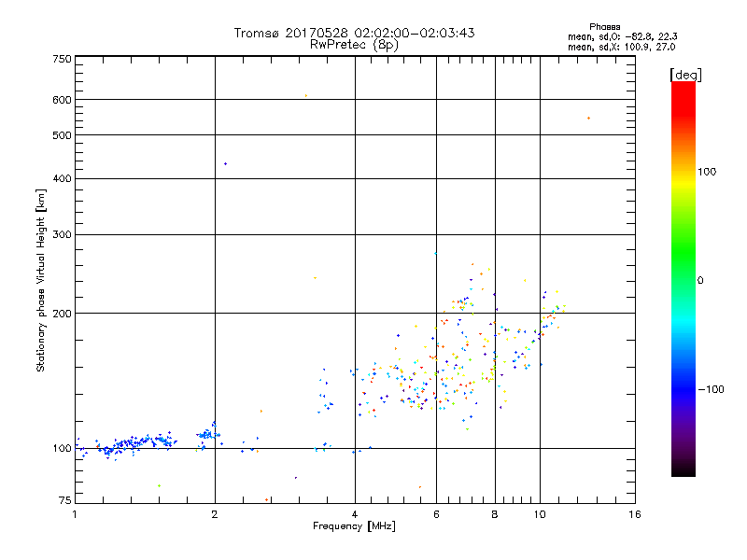Click the 4 MHz x-axis tick label
Screen dimensions: 747x560
tap(355, 514)
